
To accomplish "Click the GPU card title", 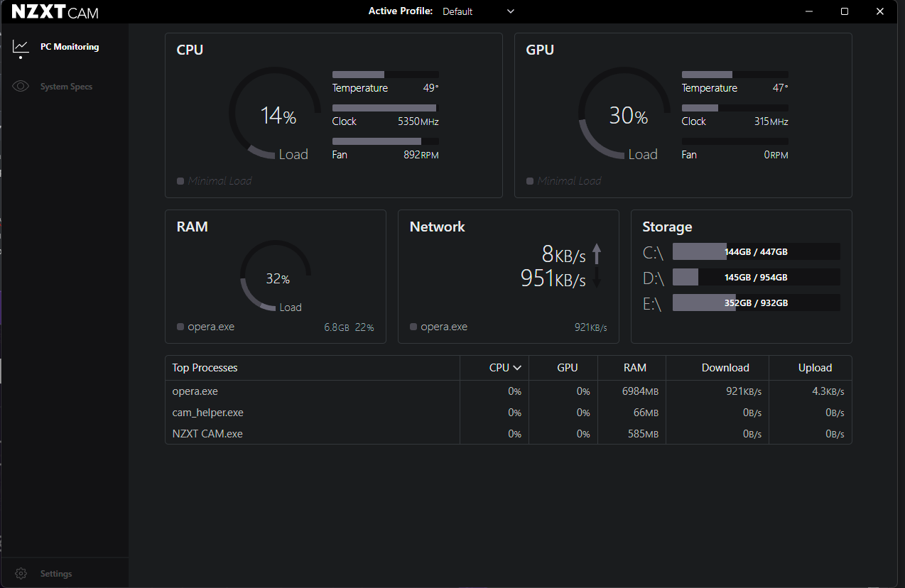I will 540,50.
